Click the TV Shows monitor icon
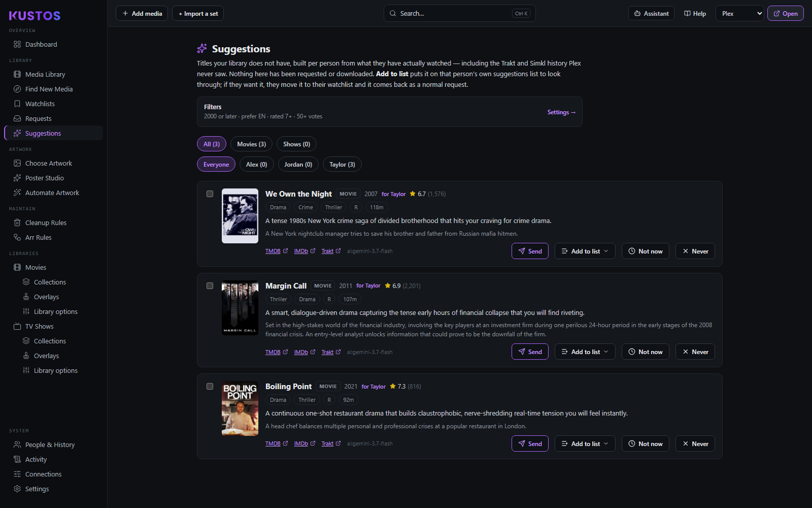Screen dimensions: 812x508 [17, 326]
